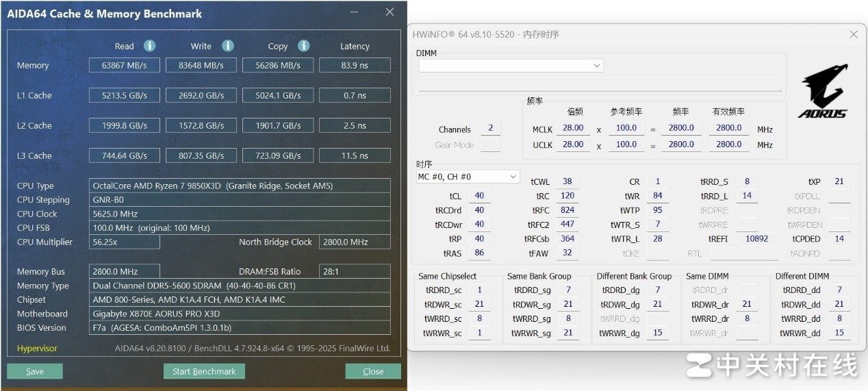The height and width of the screenshot is (391, 868).
Task: Click the tREFI value 10892
Action: [756, 239]
